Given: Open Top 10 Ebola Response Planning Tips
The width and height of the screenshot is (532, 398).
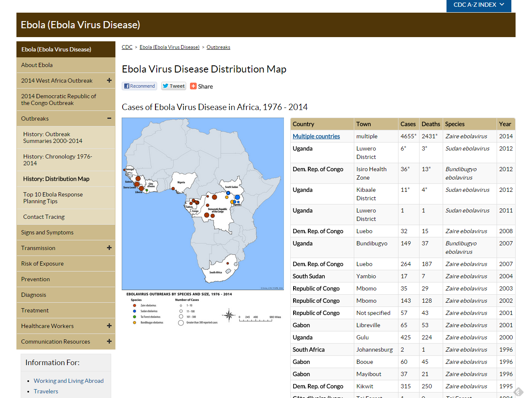Looking at the screenshot, I should (x=66, y=198).
